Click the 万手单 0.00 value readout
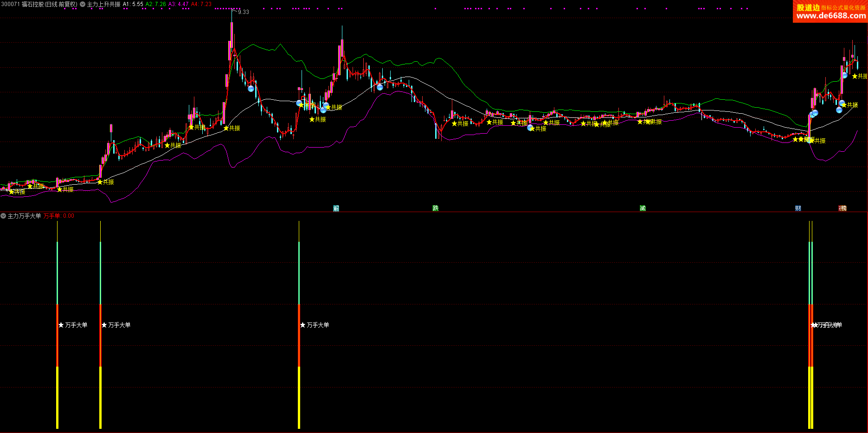Image resolution: width=868 pixels, height=433 pixels. tap(59, 216)
